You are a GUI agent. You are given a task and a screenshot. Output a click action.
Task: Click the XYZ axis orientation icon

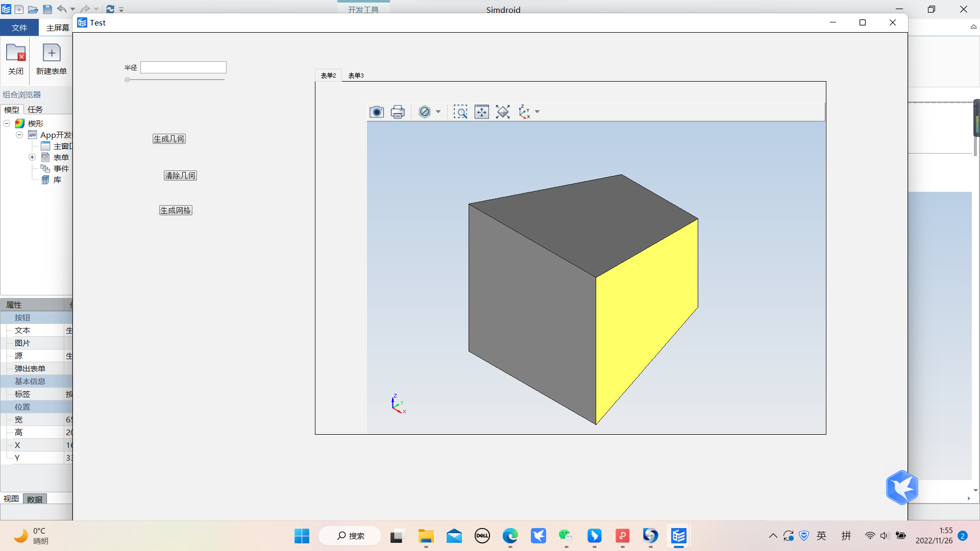click(x=524, y=112)
